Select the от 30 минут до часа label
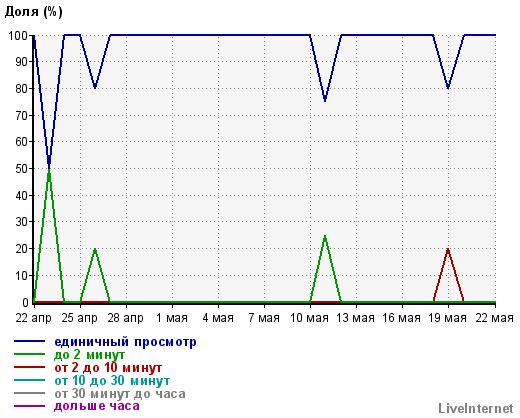Viewport: 520px width, 418px height. (x=120, y=394)
